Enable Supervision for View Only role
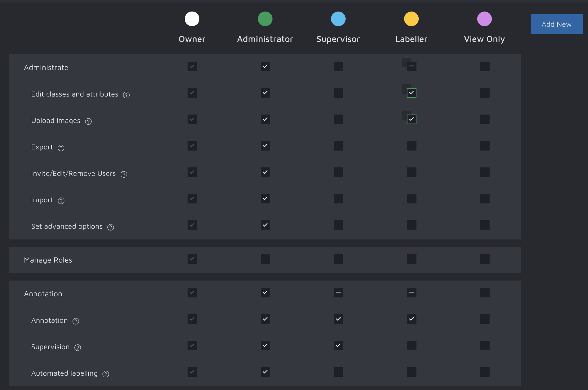 (485, 346)
